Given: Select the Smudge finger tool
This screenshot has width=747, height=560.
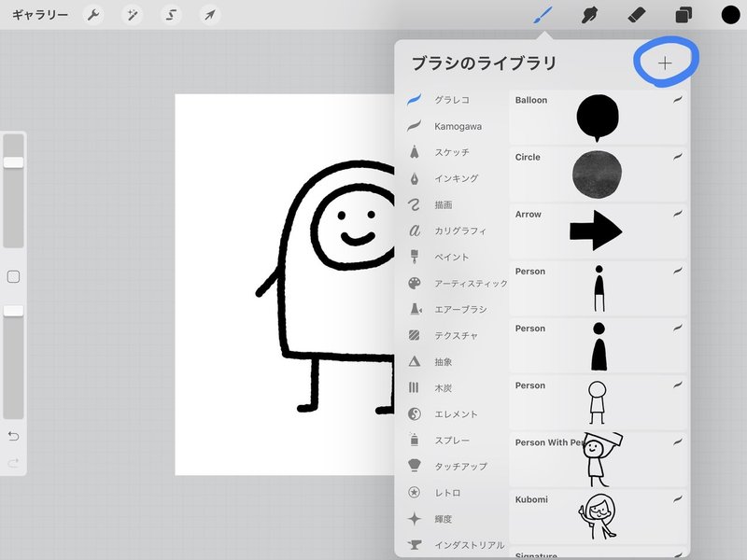Looking at the screenshot, I should click(590, 15).
